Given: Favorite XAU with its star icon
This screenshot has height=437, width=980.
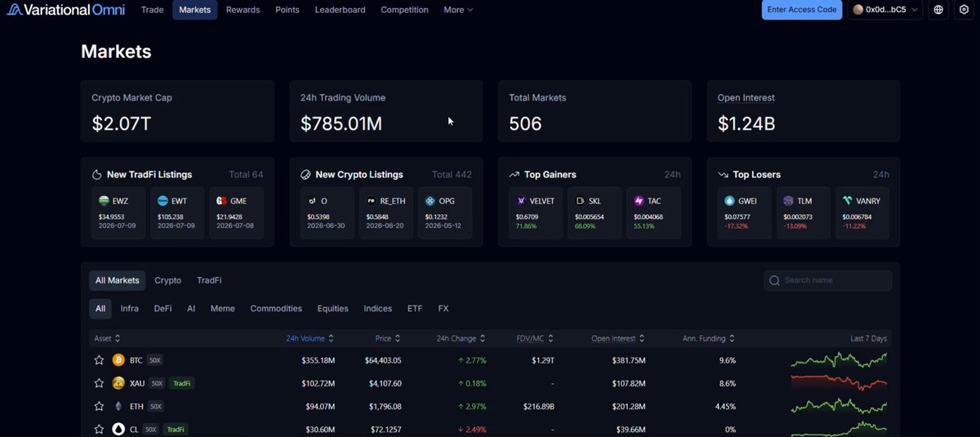Looking at the screenshot, I should (99, 383).
